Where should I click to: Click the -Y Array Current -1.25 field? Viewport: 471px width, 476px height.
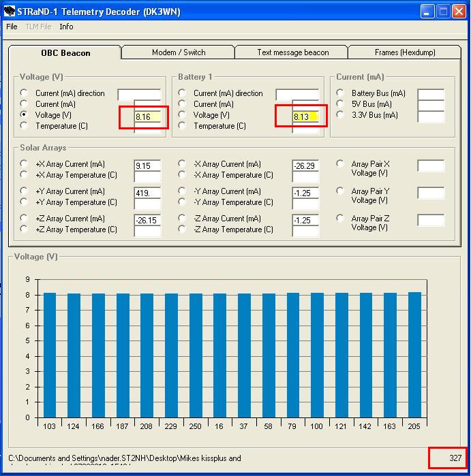pos(305,193)
